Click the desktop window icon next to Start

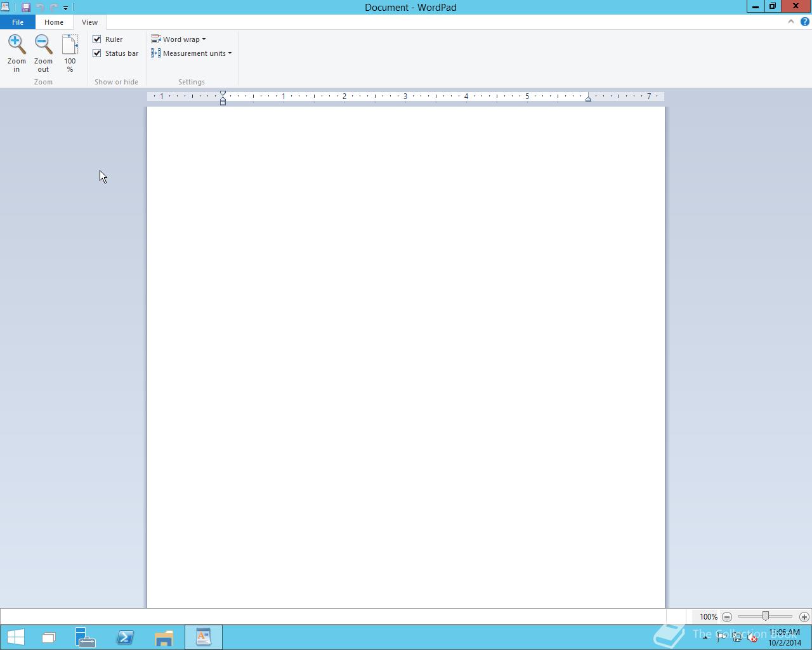click(49, 637)
